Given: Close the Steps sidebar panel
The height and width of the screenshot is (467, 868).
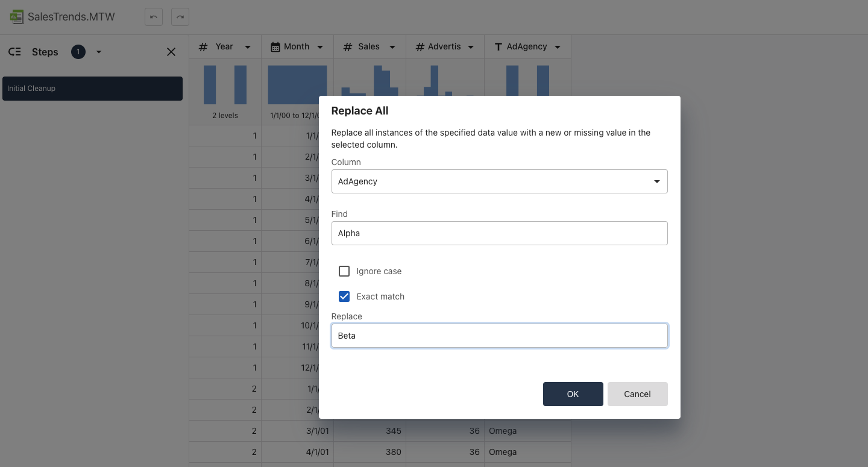Looking at the screenshot, I should [171, 52].
